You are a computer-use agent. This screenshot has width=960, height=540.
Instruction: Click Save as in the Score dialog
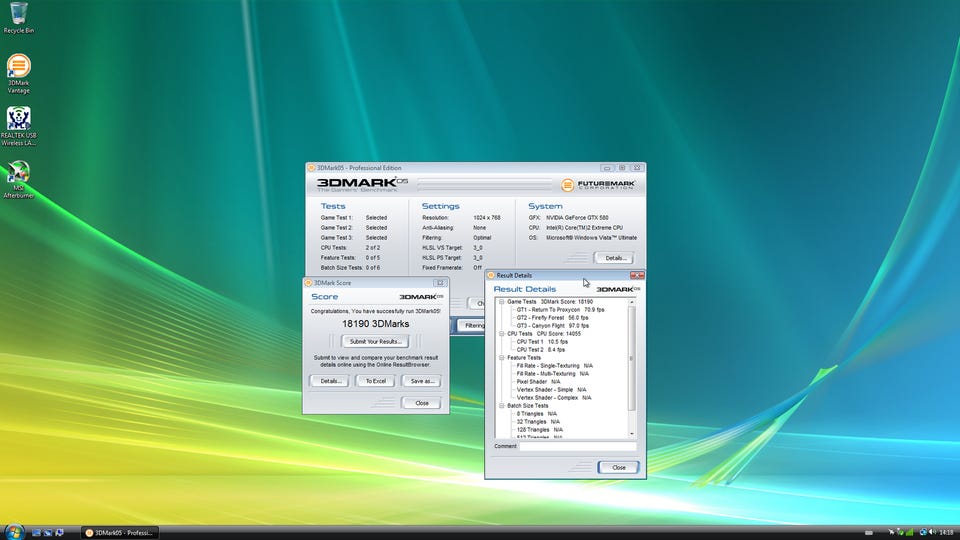(x=420, y=381)
